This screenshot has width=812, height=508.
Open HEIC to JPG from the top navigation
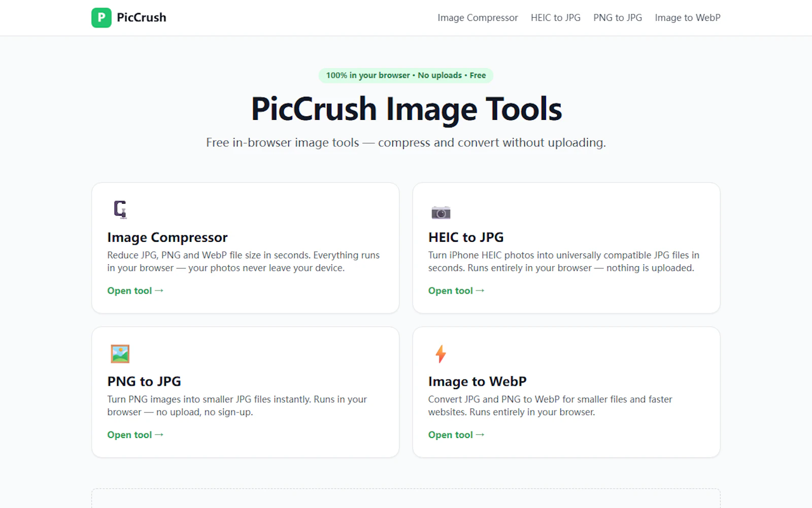[x=556, y=18]
